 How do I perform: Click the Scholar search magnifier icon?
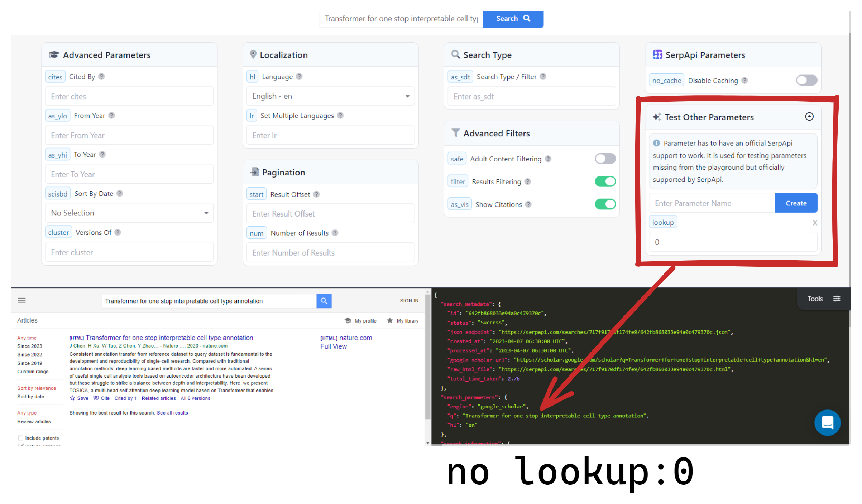pos(324,301)
